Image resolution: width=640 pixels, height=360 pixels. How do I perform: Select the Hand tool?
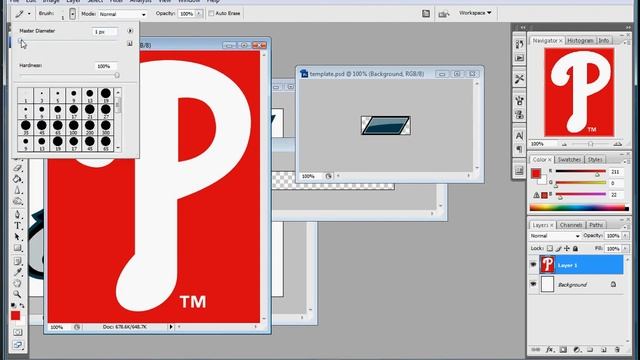click(x=17, y=283)
